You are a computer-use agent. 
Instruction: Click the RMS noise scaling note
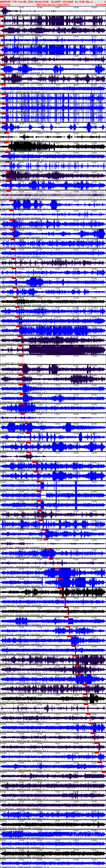(53, 5)
